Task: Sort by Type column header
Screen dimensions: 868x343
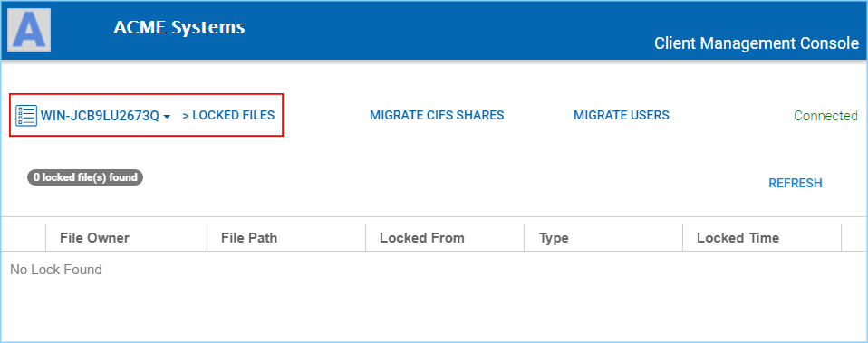Action: tap(603, 238)
